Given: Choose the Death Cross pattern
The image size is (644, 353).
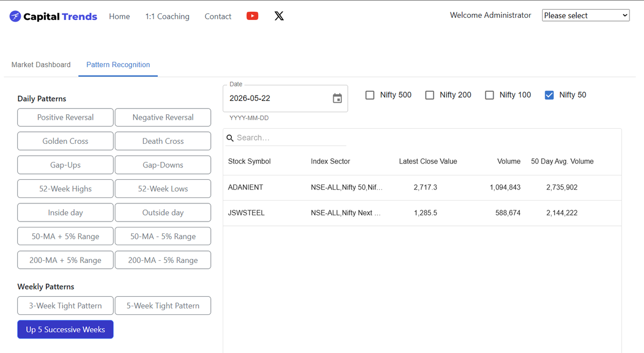Looking at the screenshot, I should (163, 141).
